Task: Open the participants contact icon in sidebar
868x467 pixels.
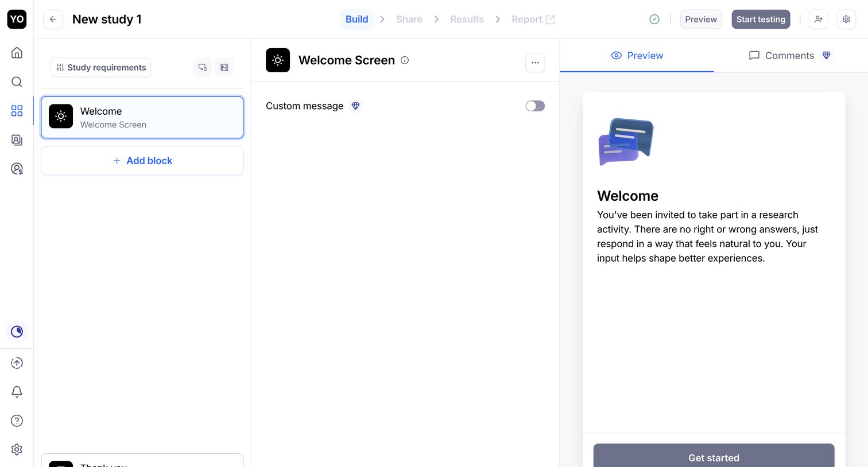Action: (17, 139)
